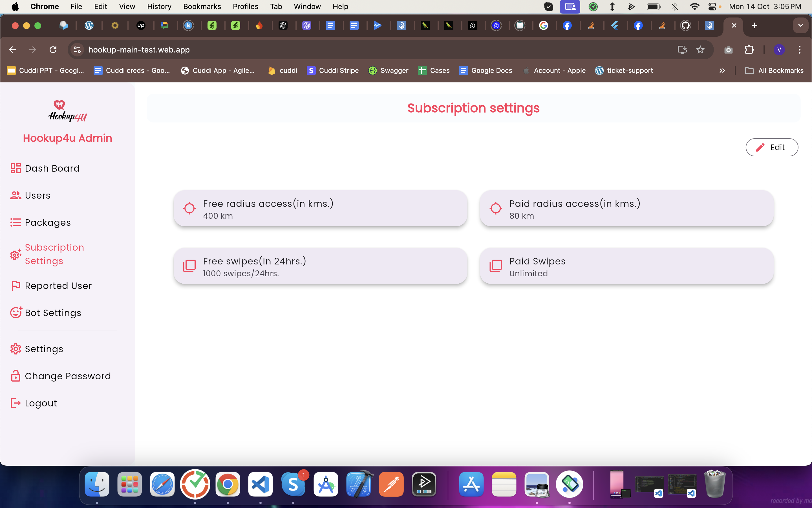Open Change Password page
812x508 pixels.
[60, 376]
